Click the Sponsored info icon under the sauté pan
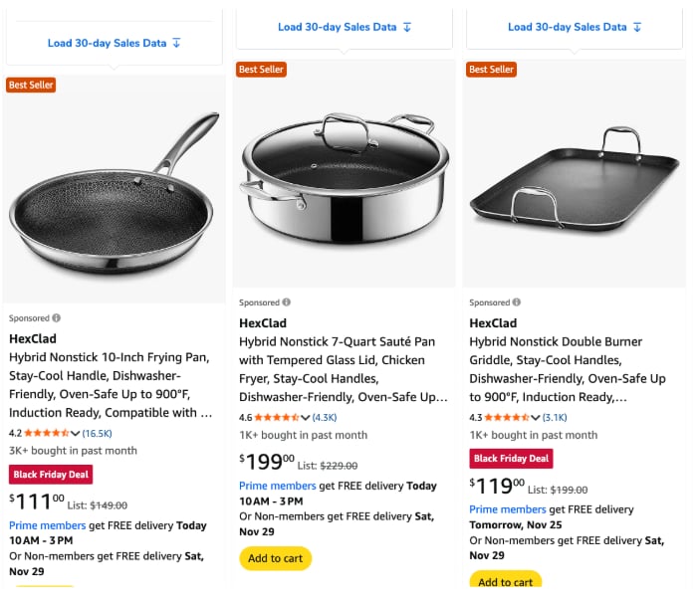Viewport: 700px width, 602px height. pos(286,302)
